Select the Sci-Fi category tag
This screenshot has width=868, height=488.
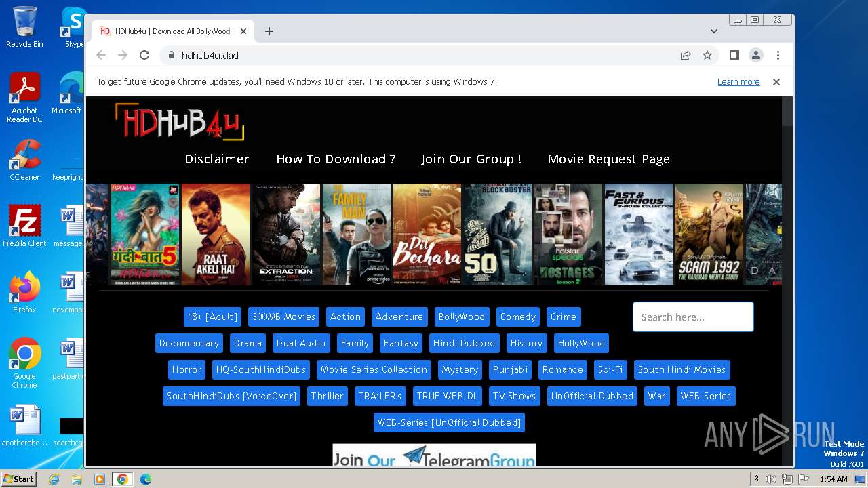[x=610, y=369]
